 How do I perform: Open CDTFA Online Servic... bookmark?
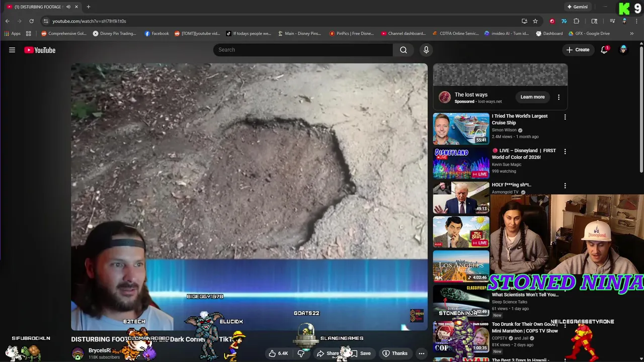(456, 34)
